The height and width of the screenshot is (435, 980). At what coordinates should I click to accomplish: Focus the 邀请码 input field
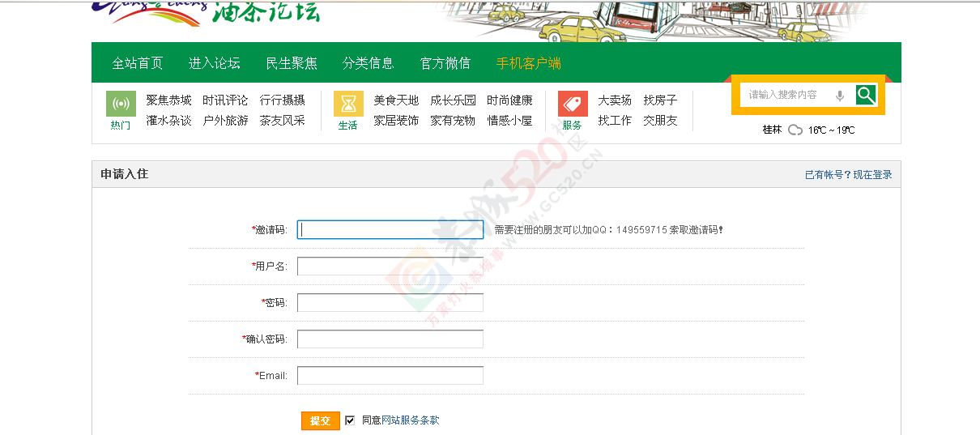pyautogui.click(x=390, y=230)
